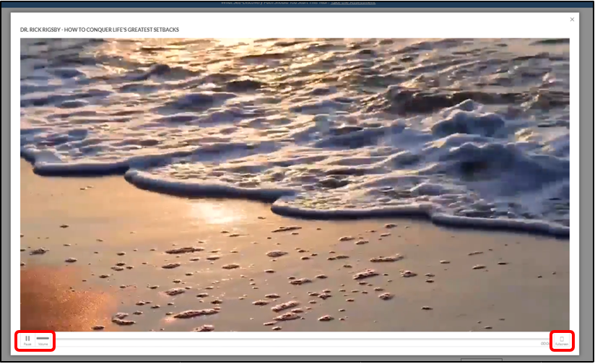This screenshot has height=364, width=595.
Task: Seek to the start of the progress track
Action: click(x=59, y=339)
